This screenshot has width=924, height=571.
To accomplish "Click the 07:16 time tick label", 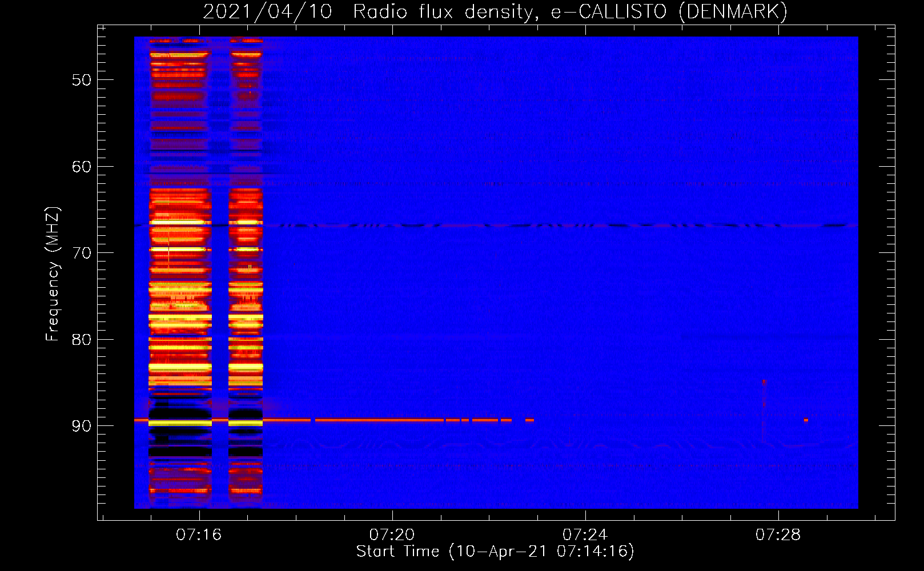I will coord(199,535).
